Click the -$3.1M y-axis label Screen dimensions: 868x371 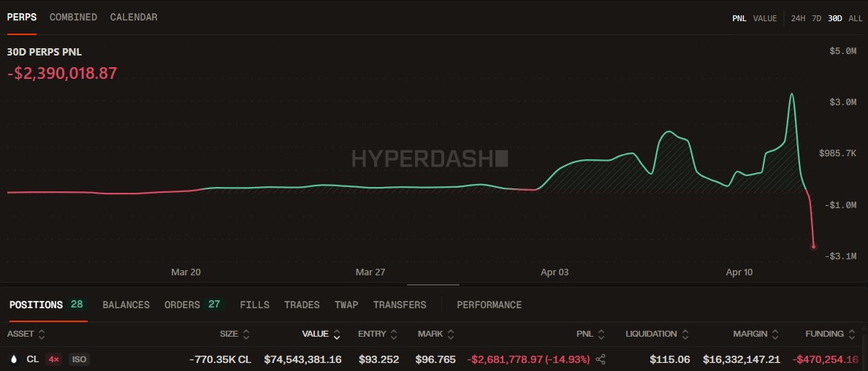point(840,256)
